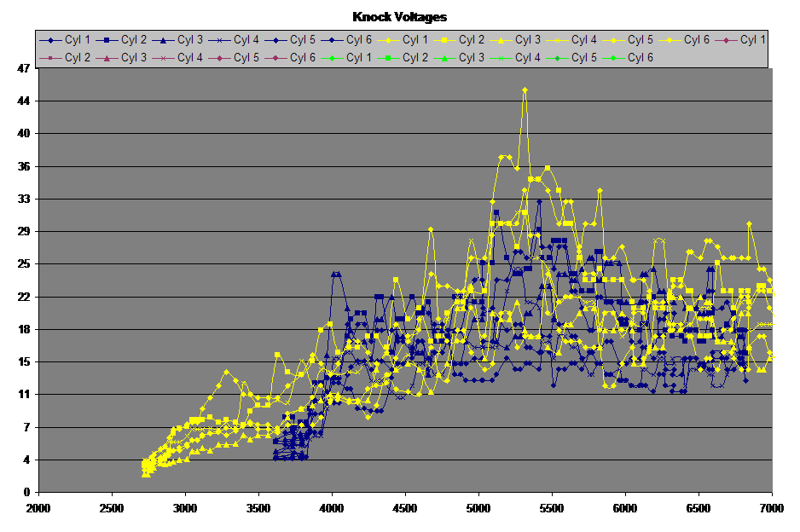Image resolution: width=800 pixels, height=532 pixels.
Task: Select maroon Cyl 3 legend entry
Action: click(x=121, y=58)
